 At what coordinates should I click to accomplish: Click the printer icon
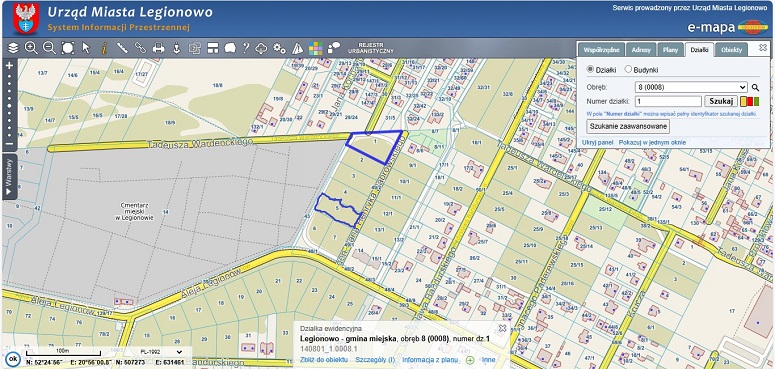pyautogui.click(x=158, y=48)
